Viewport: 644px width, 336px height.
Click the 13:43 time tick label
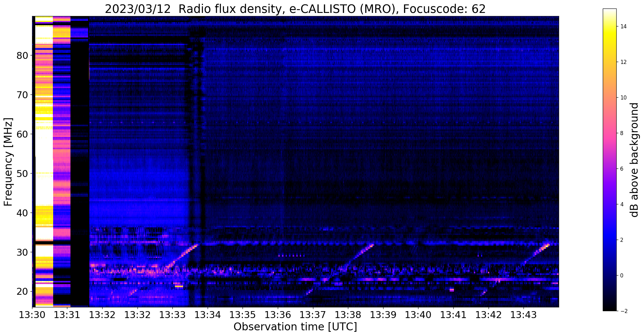(524, 315)
